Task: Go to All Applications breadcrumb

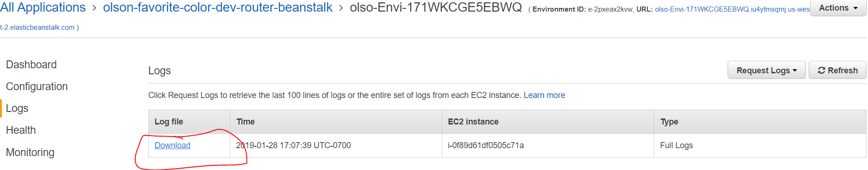Action: (x=43, y=7)
